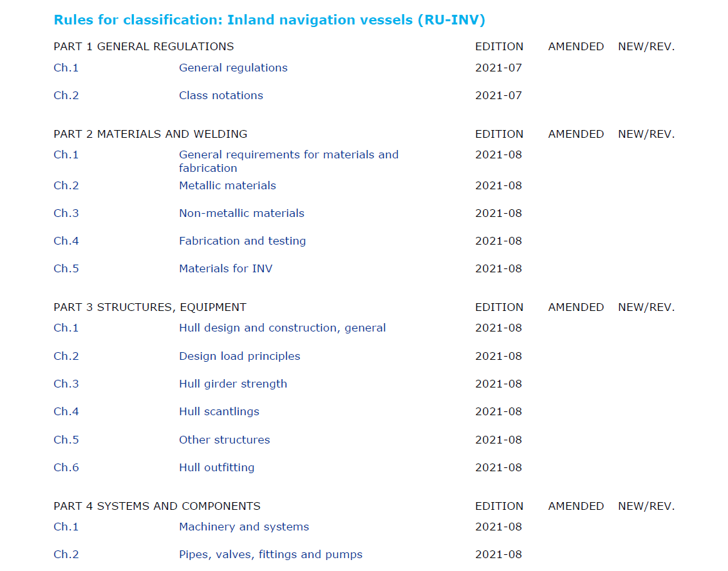
Task: Click Ch.2 next to Class notations
Action: pos(66,95)
